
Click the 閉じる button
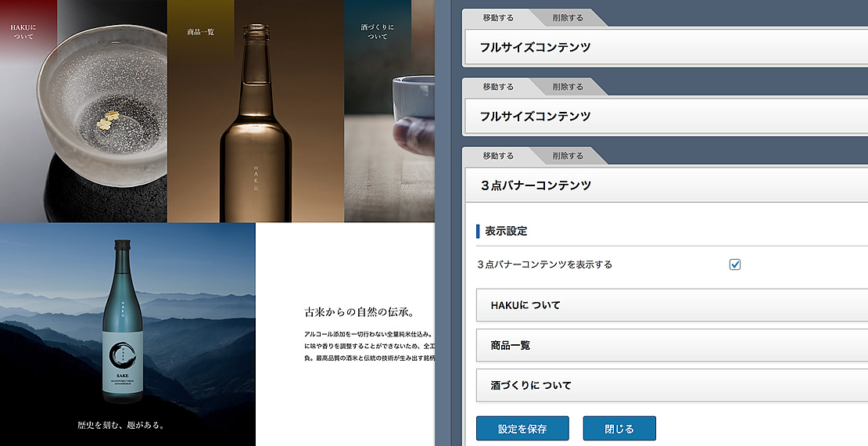[x=619, y=429]
